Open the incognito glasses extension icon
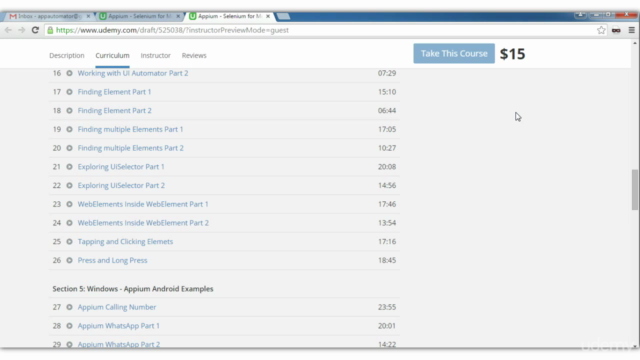 coord(616,30)
